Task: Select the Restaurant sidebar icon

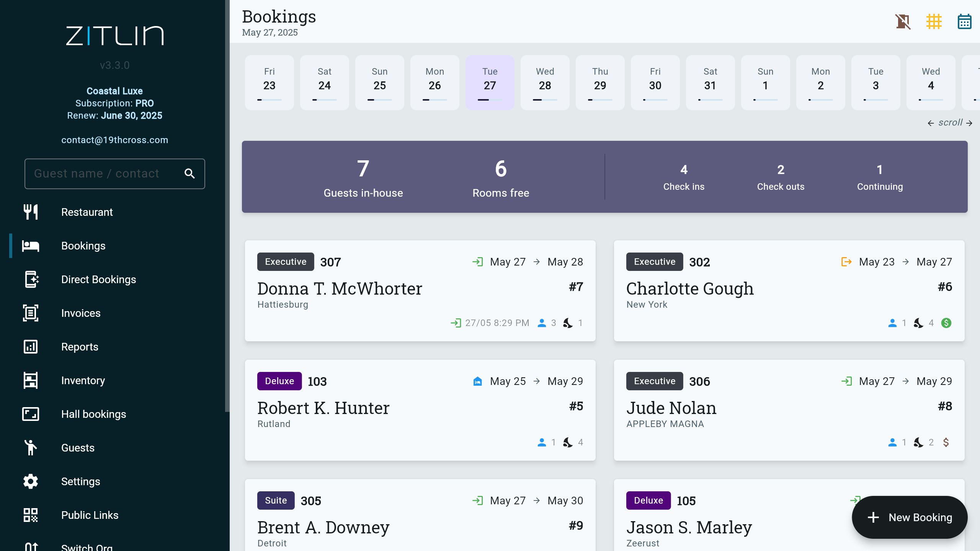Action: coord(31,212)
